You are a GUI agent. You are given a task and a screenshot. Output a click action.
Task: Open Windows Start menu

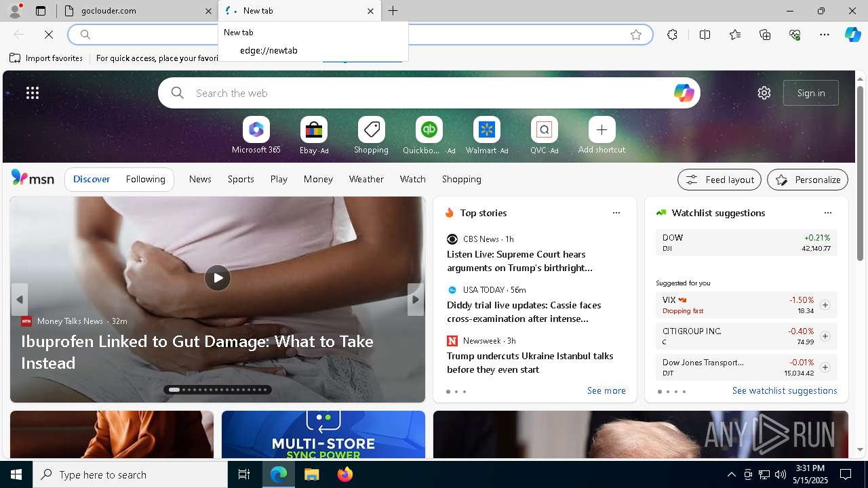pos(16,474)
